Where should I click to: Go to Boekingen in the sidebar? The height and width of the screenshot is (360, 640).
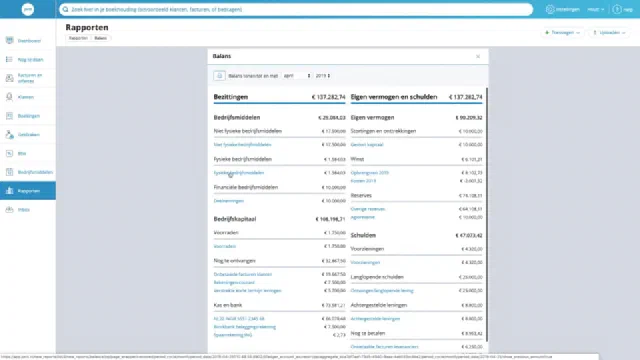click(x=29, y=116)
